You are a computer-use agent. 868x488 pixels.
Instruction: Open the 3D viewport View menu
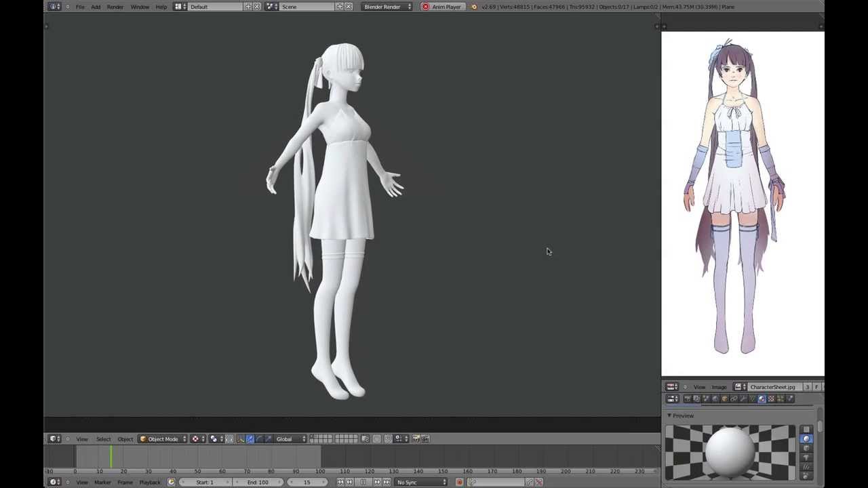(82, 439)
